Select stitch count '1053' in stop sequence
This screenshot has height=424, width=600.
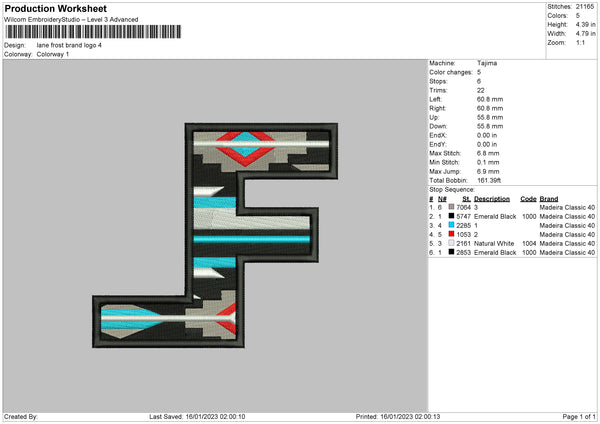pos(463,235)
